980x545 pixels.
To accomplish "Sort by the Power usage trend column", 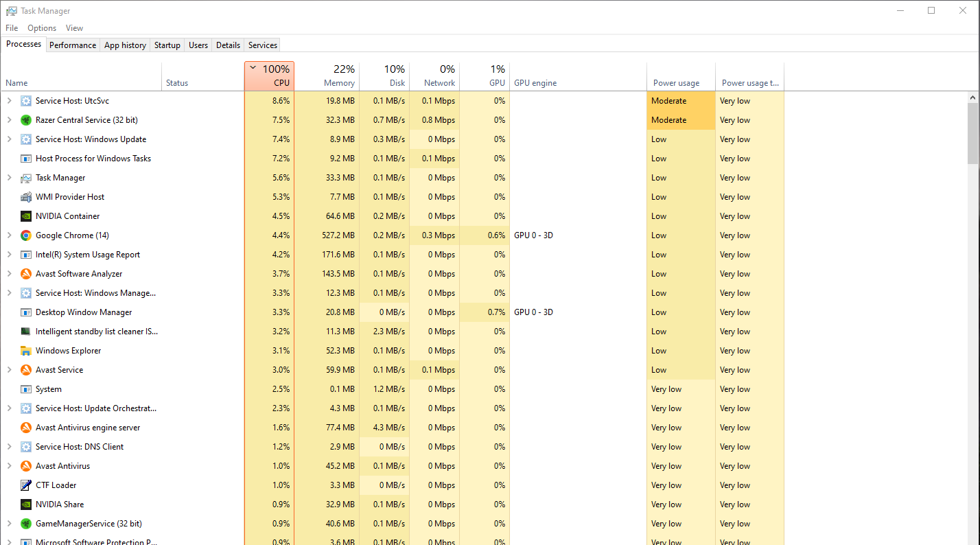I will (749, 76).
